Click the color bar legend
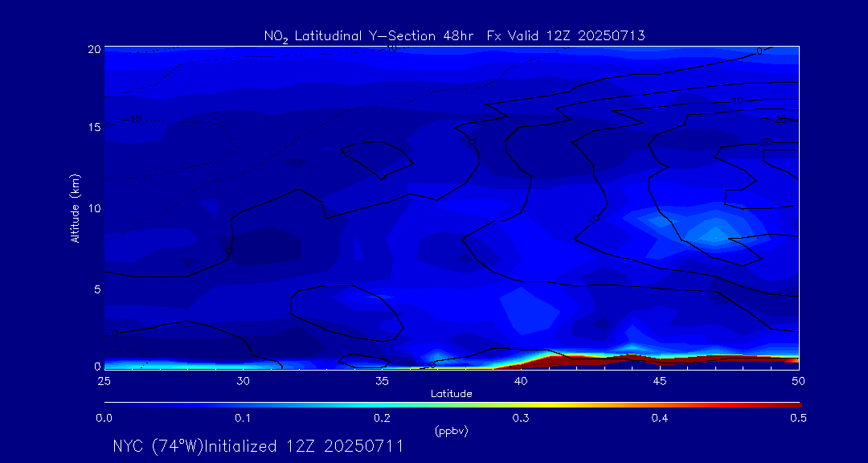 tap(452, 405)
